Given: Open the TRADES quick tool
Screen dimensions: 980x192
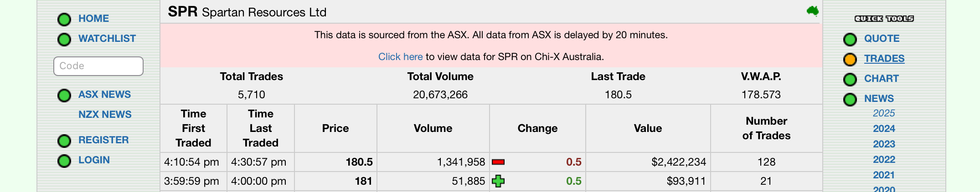Looking at the screenshot, I should 884,59.
